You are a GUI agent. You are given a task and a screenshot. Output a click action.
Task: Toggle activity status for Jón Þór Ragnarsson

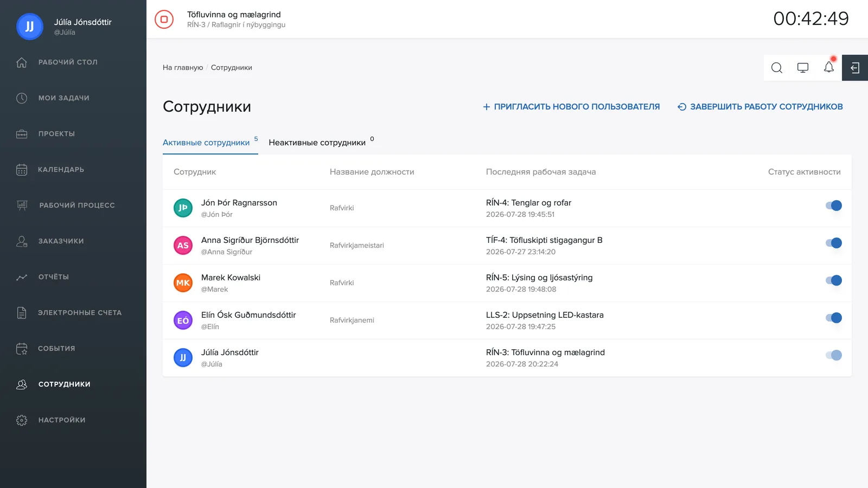click(x=833, y=206)
